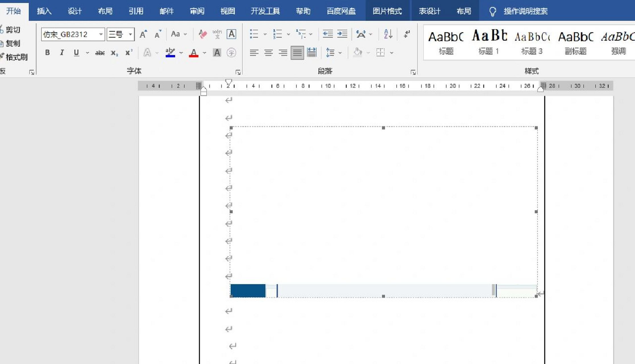The height and width of the screenshot is (364, 635).
Task: Click the Character Shading icon
Action: (217, 53)
